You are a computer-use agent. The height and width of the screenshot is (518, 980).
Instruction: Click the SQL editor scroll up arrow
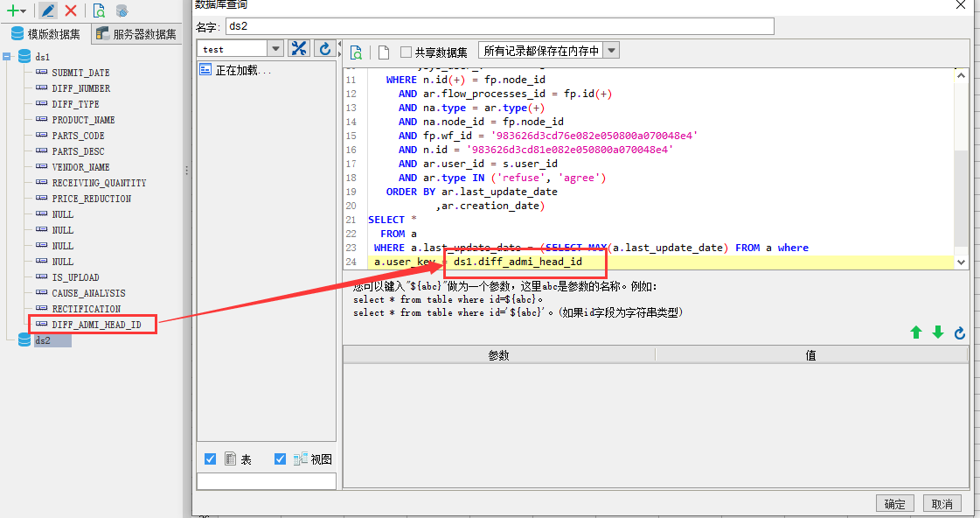tap(961, 76)
